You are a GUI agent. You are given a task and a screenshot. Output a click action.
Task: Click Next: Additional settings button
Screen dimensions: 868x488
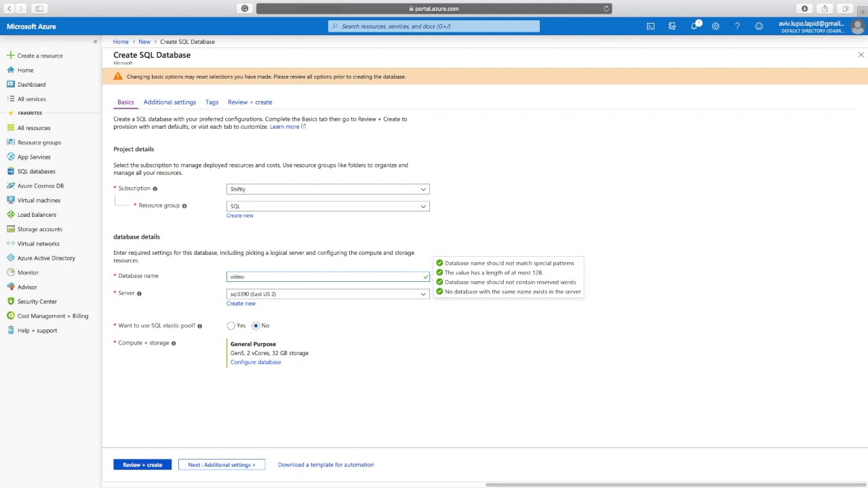point(222,465)
